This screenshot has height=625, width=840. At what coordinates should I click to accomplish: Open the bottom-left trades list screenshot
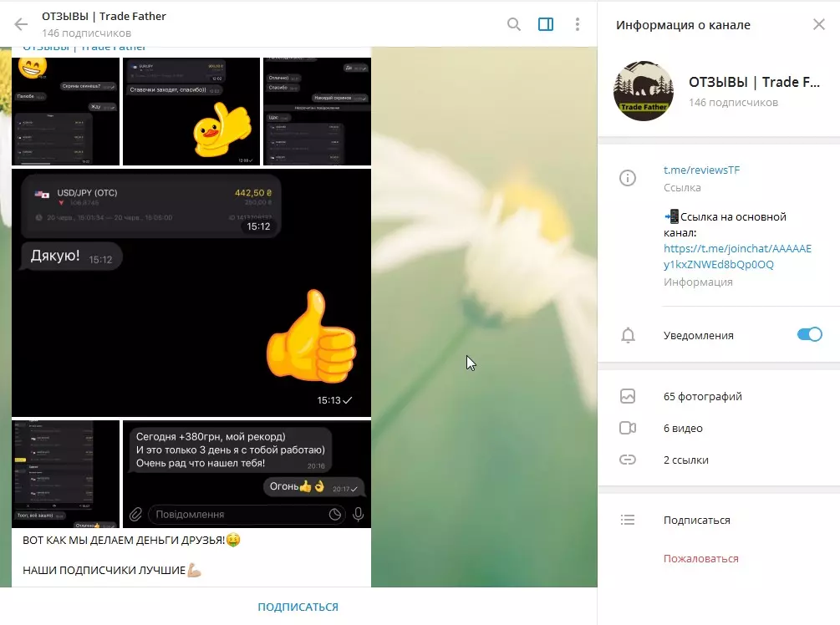(65, 474)
